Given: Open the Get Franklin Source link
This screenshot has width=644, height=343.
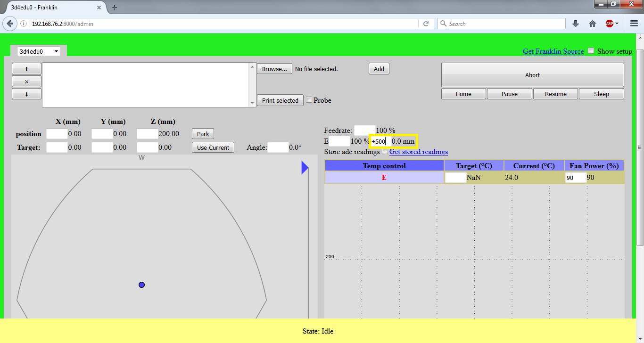Looking at the screenshot, I should pyautogui.click(x=553, y=51).
